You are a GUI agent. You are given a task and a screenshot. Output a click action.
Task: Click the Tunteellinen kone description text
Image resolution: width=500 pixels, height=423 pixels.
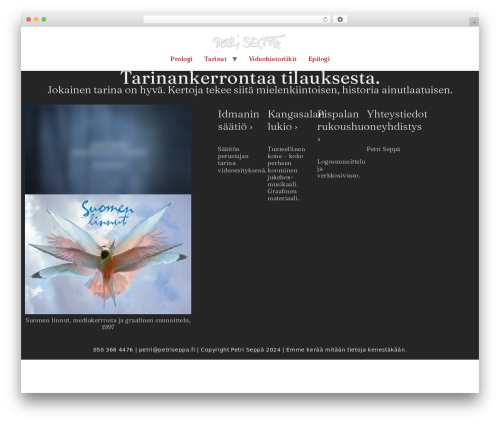point(286,174)
